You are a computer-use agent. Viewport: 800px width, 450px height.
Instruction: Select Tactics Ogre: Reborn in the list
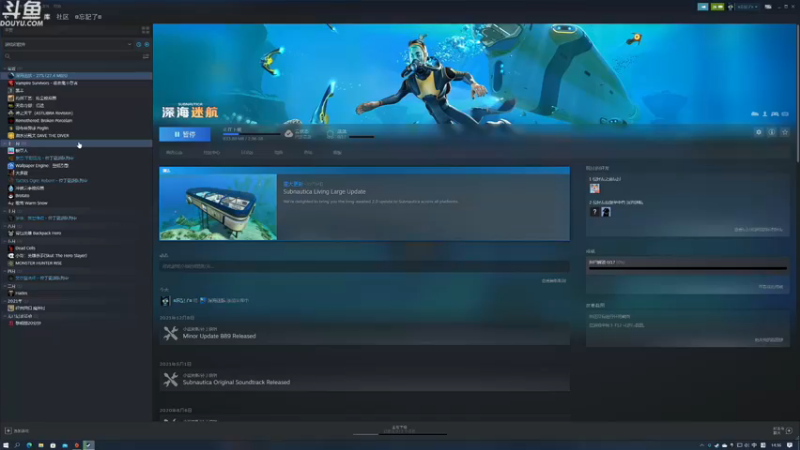pos(77,180)
